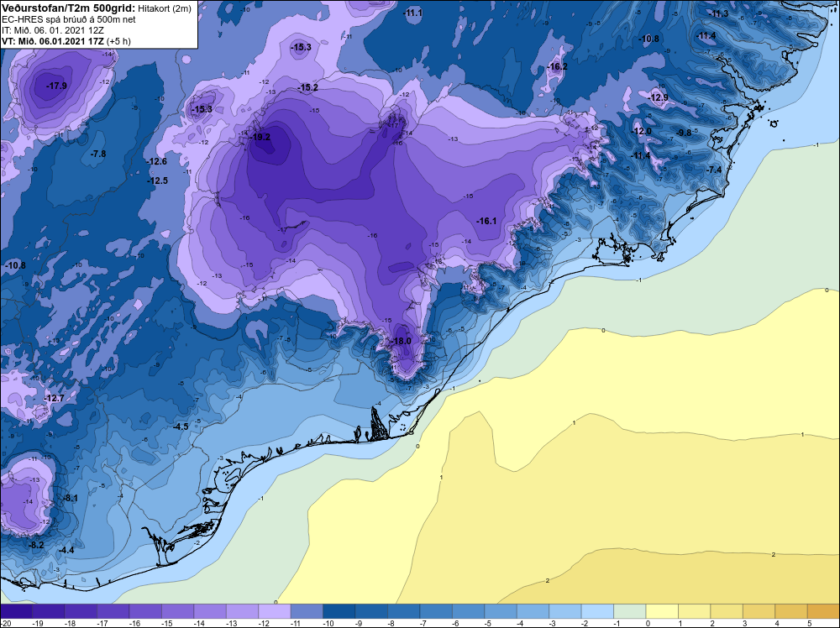This screenshot has width=840, height=628.
Task: Pick the dark blue legend swatch between -10 and -9
Action: click(x=339, y=611)
